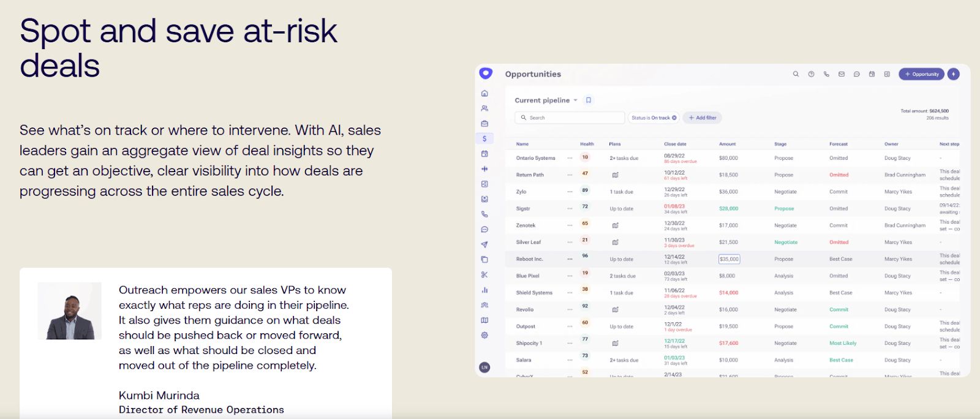Click the opportunities Search field
Image resolution: width=980 pixels, height=419 pixels.
[570, 118]
